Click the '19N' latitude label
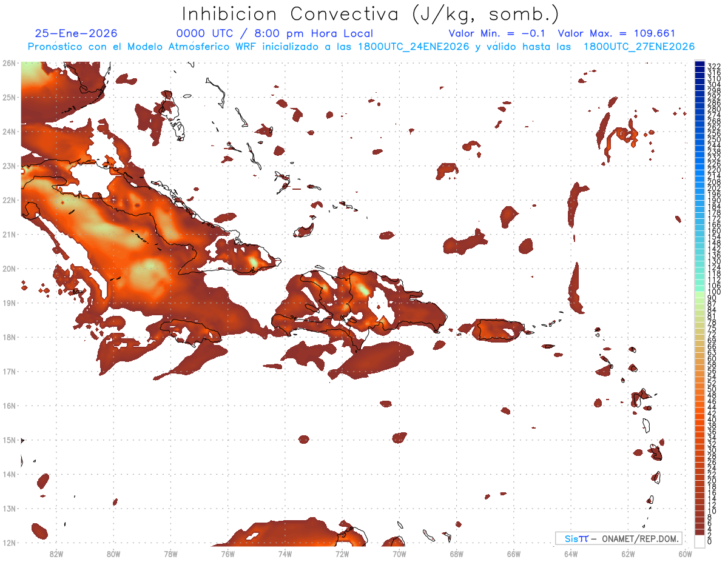 click(x=8, y=303)
